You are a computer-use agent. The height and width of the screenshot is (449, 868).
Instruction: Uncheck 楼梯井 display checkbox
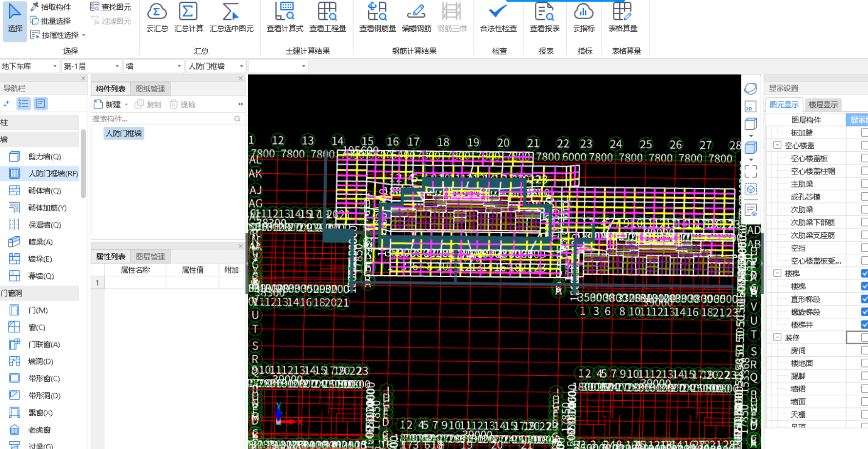[x=864, y=324]
